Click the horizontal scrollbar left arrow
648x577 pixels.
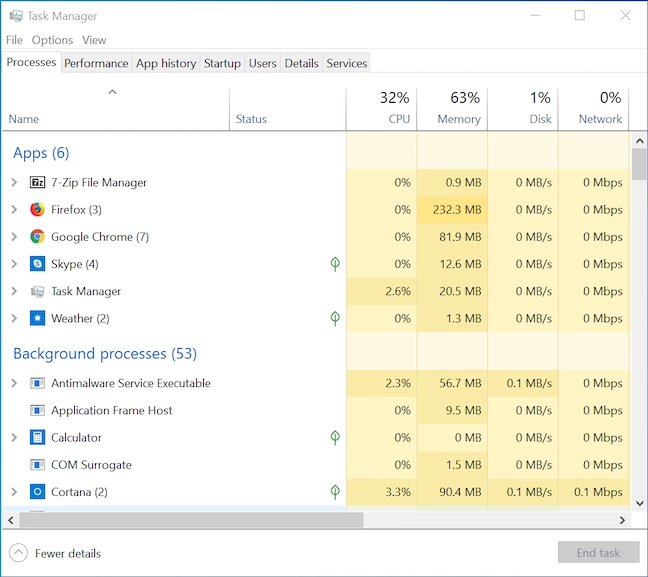11,520
